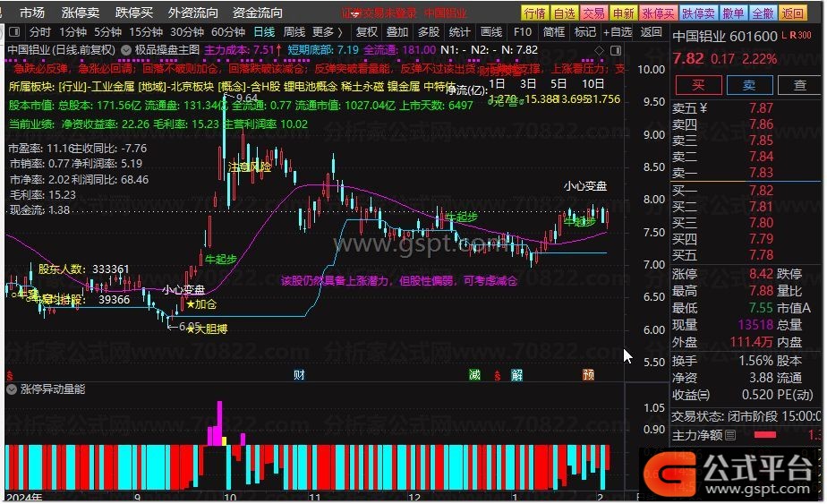The width and height of the screenshot is (827, 504).
Task: Click stock name 中国铝业 601600
Action: pyautogui.click(x=725, y=37)
